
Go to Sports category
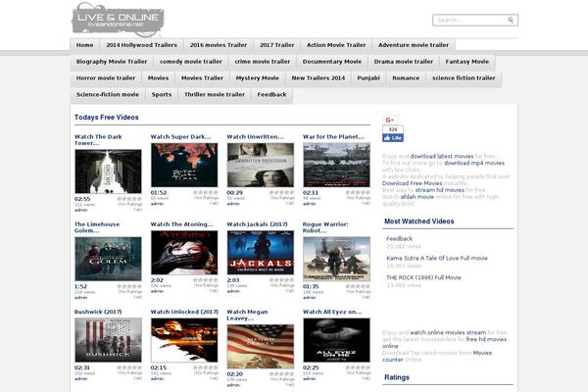click(162, 94)
